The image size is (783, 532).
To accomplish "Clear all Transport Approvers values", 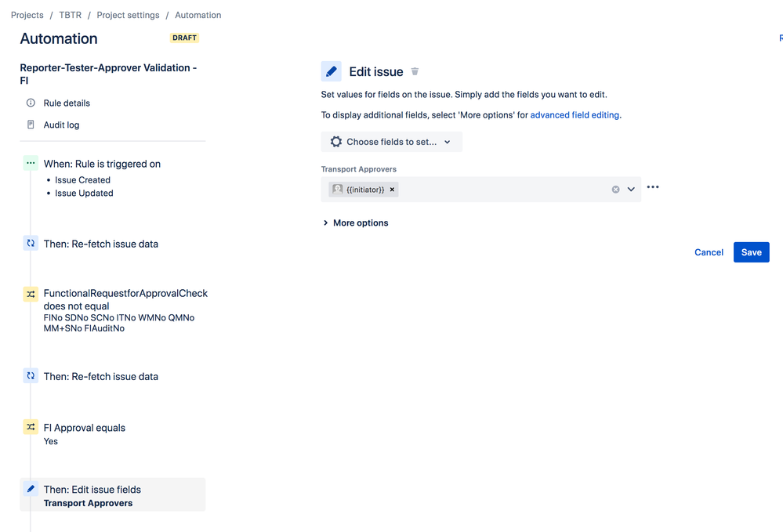I will (x=616, y=190).
